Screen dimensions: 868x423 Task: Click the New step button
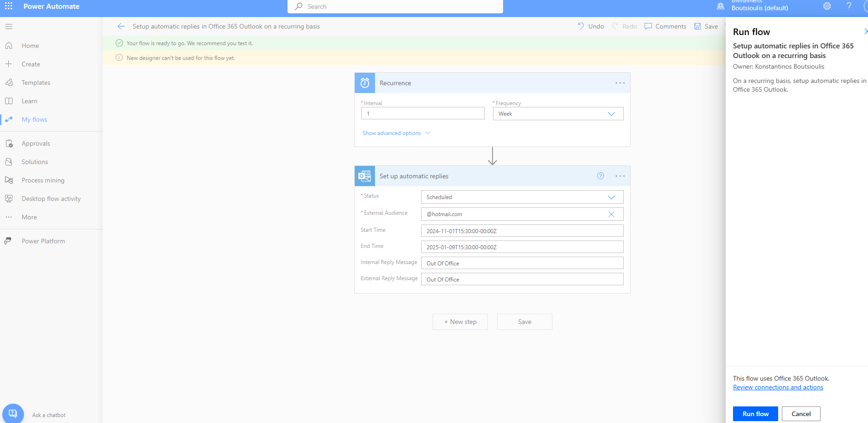[x=460, y=322]
